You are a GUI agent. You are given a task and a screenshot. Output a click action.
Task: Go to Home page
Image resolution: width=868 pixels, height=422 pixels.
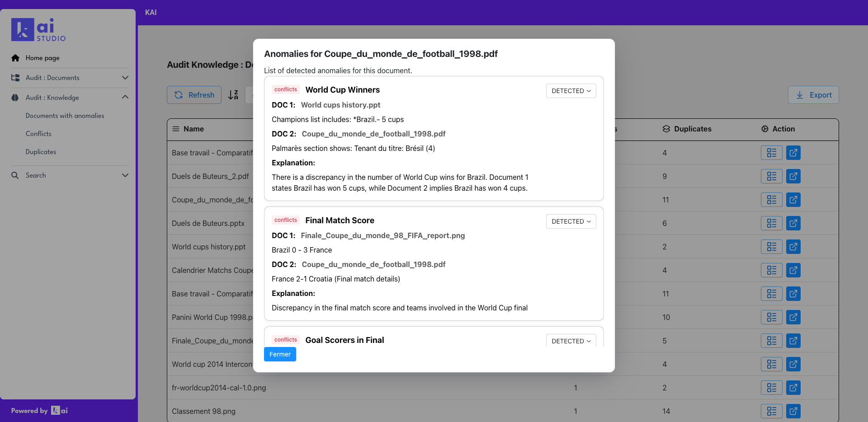click(x=42, y=58)
